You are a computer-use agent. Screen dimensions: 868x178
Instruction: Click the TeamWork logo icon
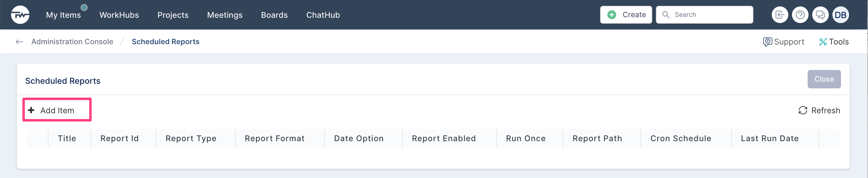(x=20, y=15)
